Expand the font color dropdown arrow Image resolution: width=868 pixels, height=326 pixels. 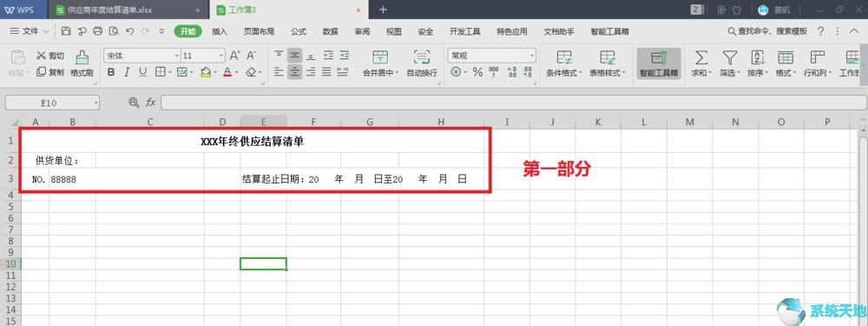[236, 73]
